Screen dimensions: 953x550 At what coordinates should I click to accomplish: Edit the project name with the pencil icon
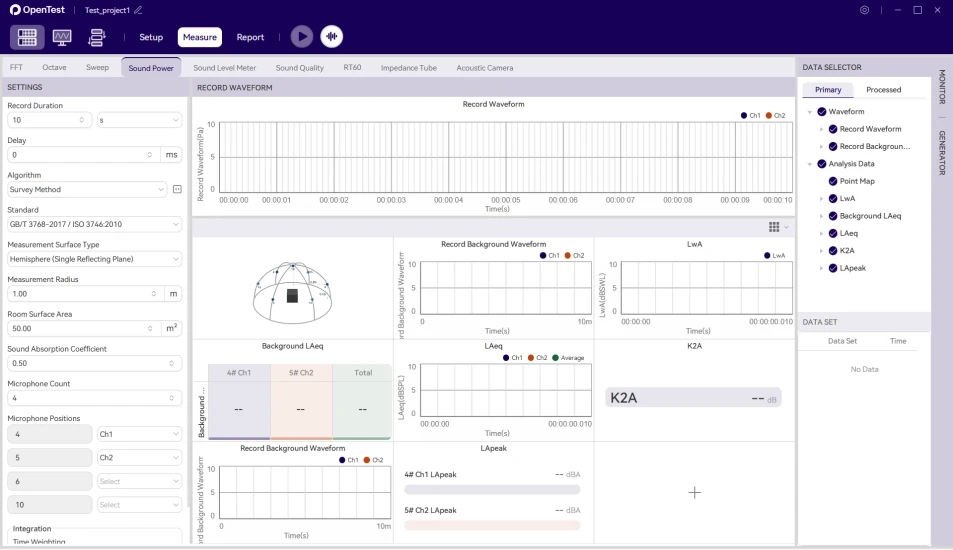(x=139, y=10)
